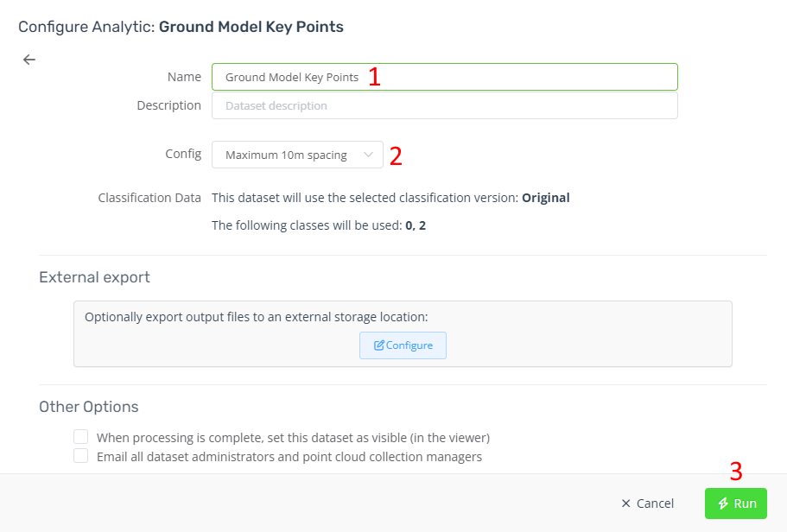
Task: Select the "Maximum 10m spacing" combo box
Action: [x=297, y=155]
